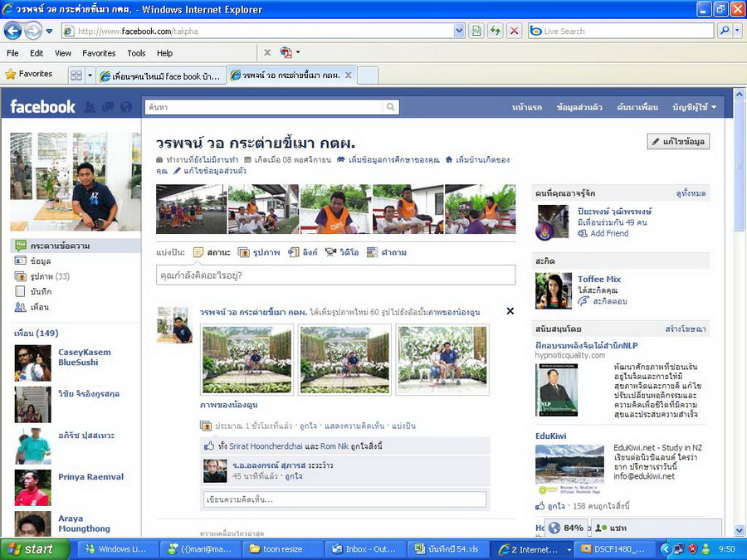Click the IE stop loading button
The height and width of the screenshot is (560, 747).
[515, 31]
